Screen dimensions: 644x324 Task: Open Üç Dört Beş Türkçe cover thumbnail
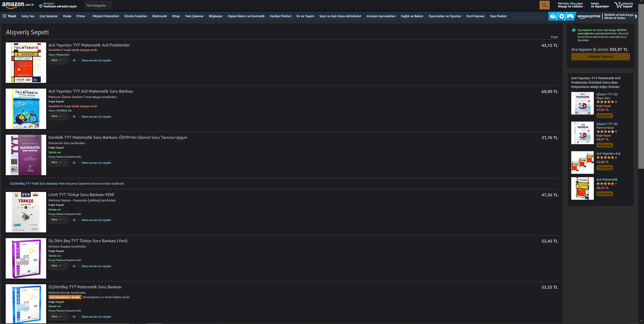26,258
